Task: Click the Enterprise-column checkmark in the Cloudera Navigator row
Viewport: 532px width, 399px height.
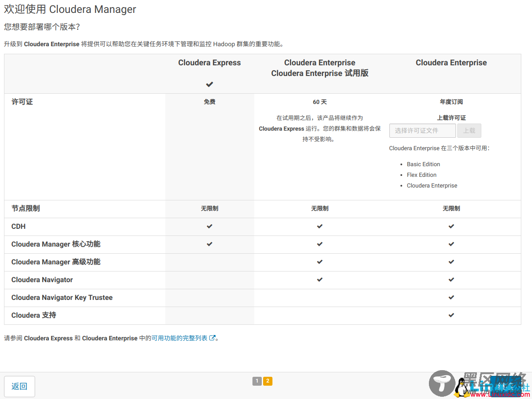Action: coord(451,279)
